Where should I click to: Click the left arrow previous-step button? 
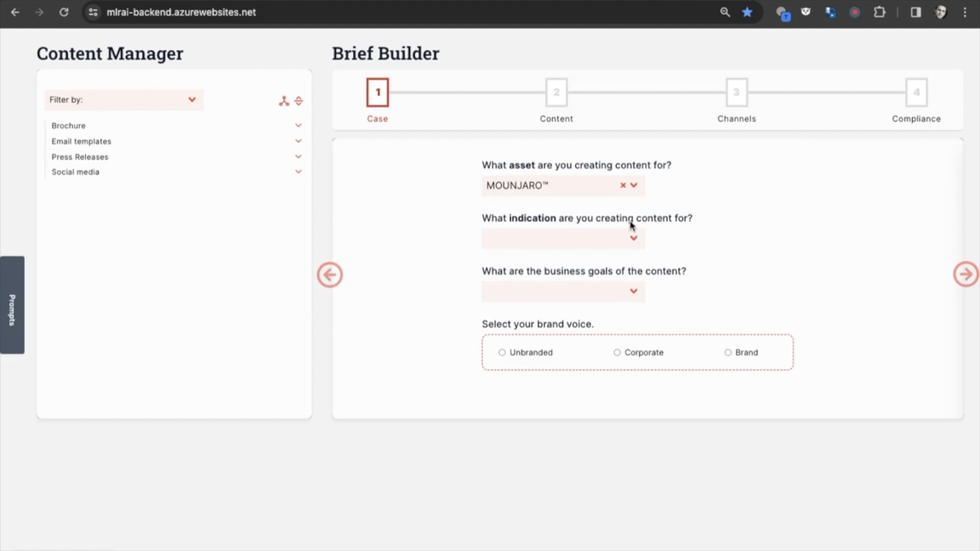click(330, 275)
